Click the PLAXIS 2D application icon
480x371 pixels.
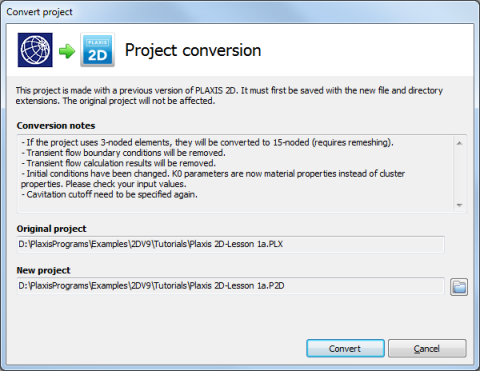click(97, 50)
